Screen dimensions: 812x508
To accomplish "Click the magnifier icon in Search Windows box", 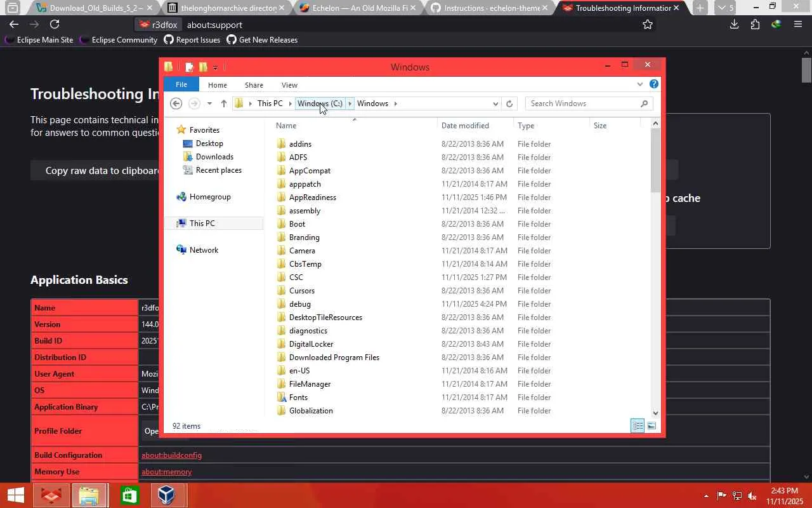I will pos(644,104).
